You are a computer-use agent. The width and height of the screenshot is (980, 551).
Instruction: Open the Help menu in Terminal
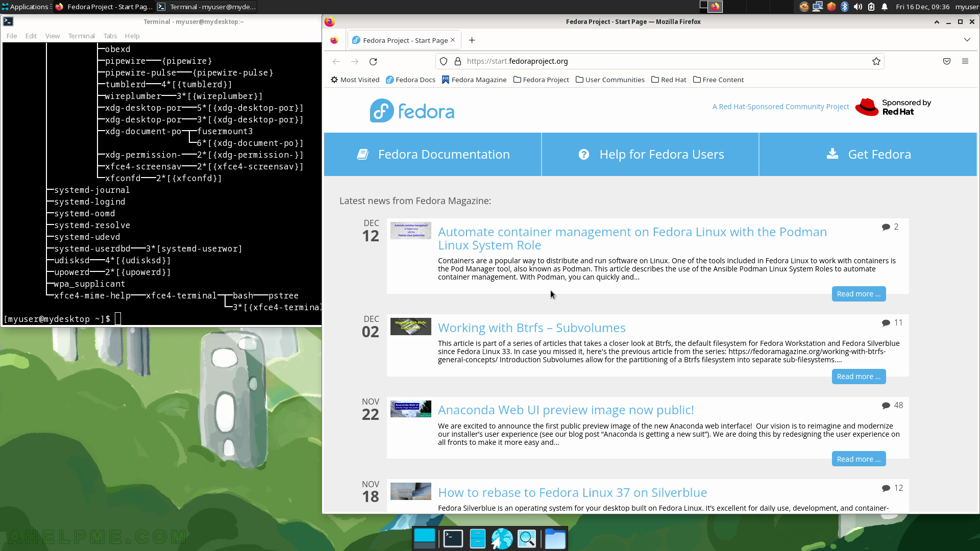click(132, 36)
